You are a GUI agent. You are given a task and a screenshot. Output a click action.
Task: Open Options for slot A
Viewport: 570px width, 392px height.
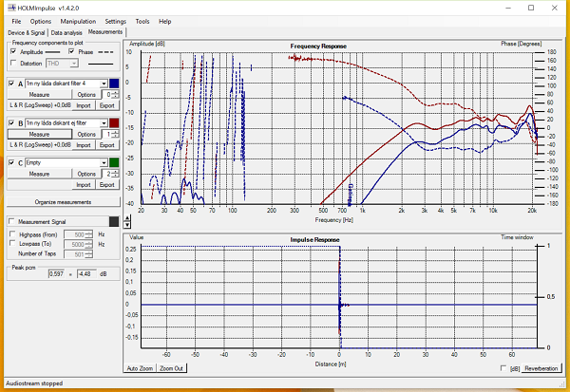point(86,95)
